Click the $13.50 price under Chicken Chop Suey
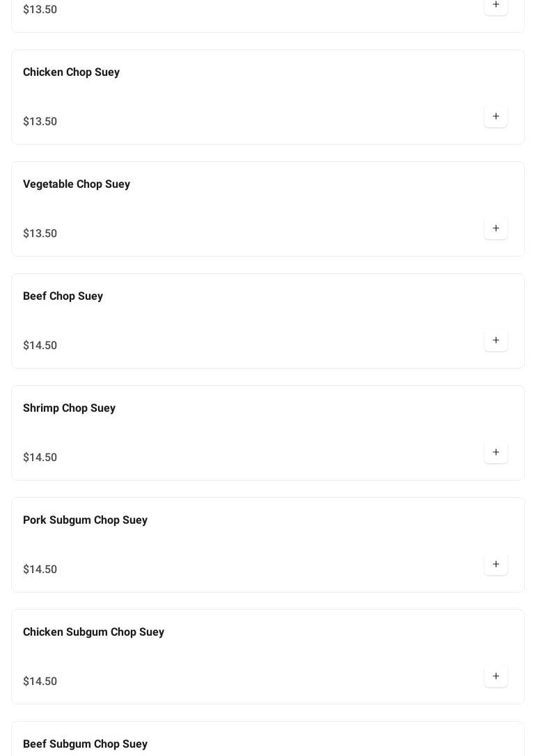The image size is (536, 756). click(x=40, y=121)
